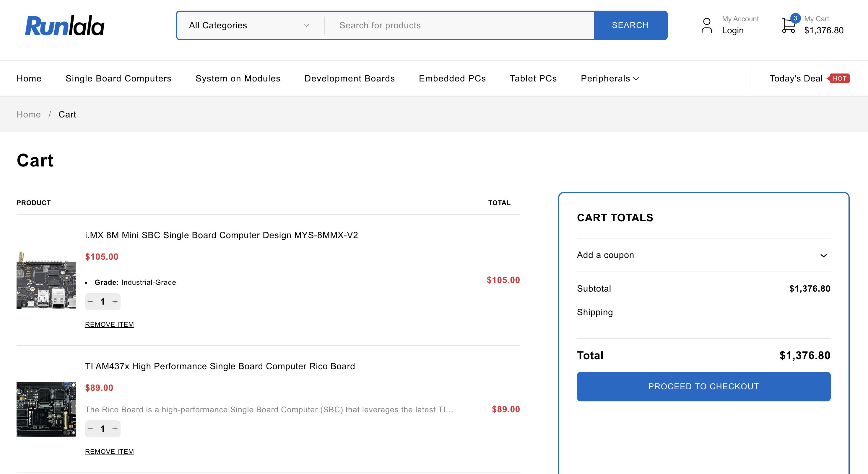Remove TI AM437x Rico Board from cart
868x474 pixels.
coord(110,452)
